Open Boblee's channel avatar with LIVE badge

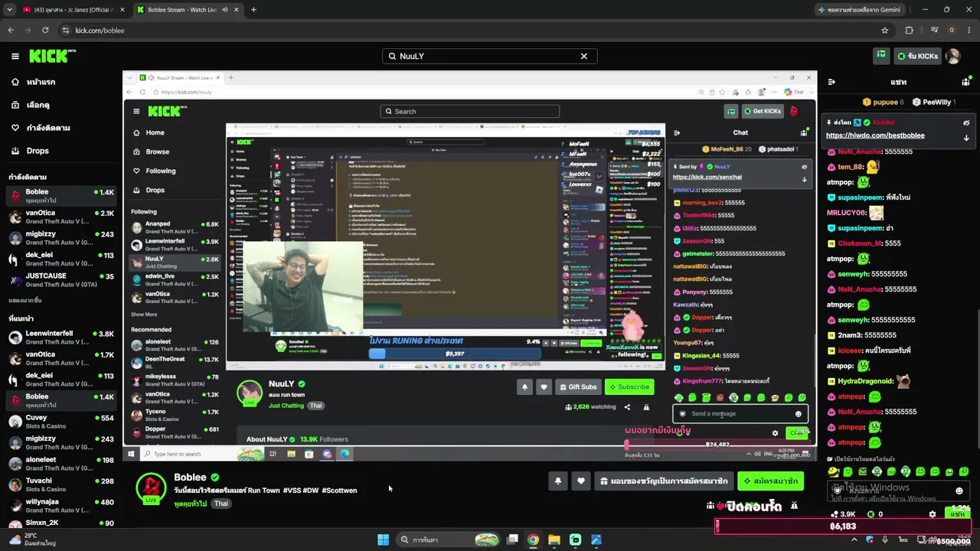(151, 487)
